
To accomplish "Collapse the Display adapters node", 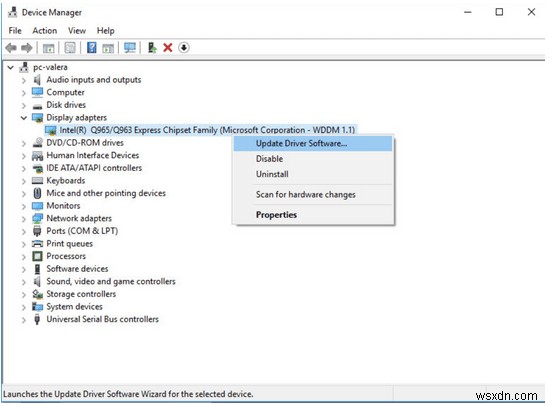I will coord(23,118).
